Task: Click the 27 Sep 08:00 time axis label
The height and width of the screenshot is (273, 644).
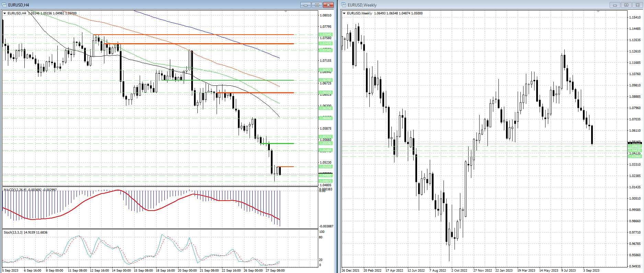Action: click(275, 271)
